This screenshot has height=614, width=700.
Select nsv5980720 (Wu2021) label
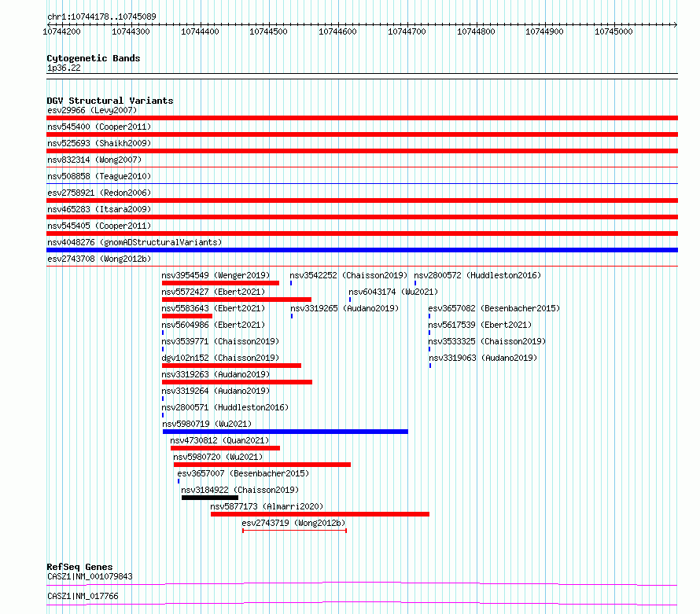tap(218, 457)
